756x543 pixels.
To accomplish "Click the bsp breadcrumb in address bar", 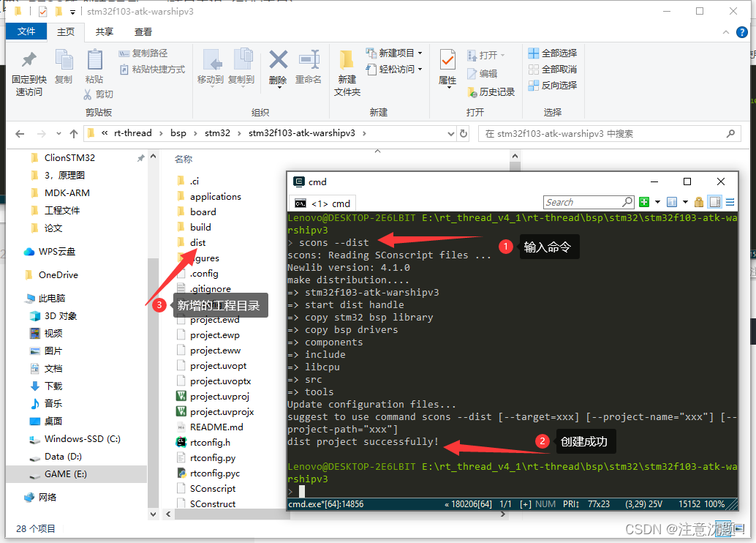I will coord(178,133).
